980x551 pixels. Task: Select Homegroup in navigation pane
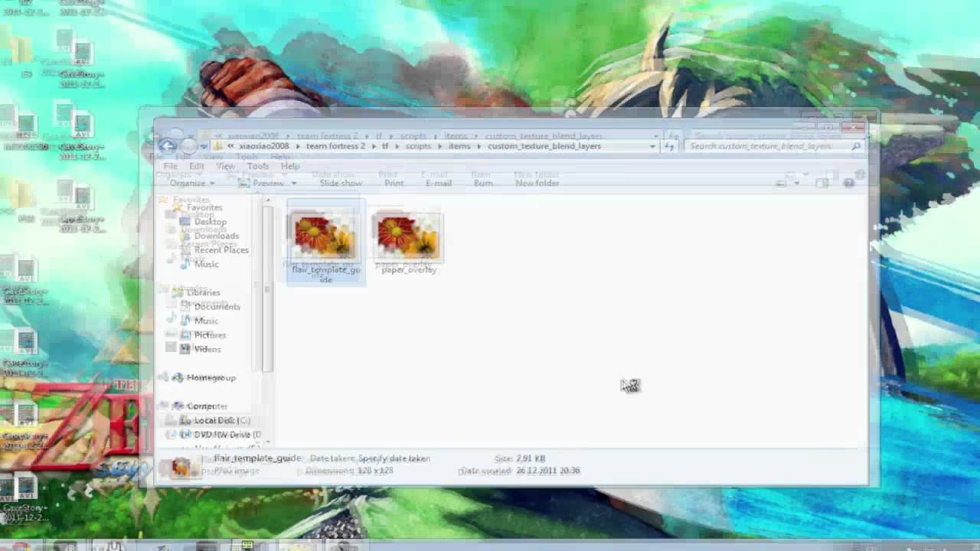[204, 377]
